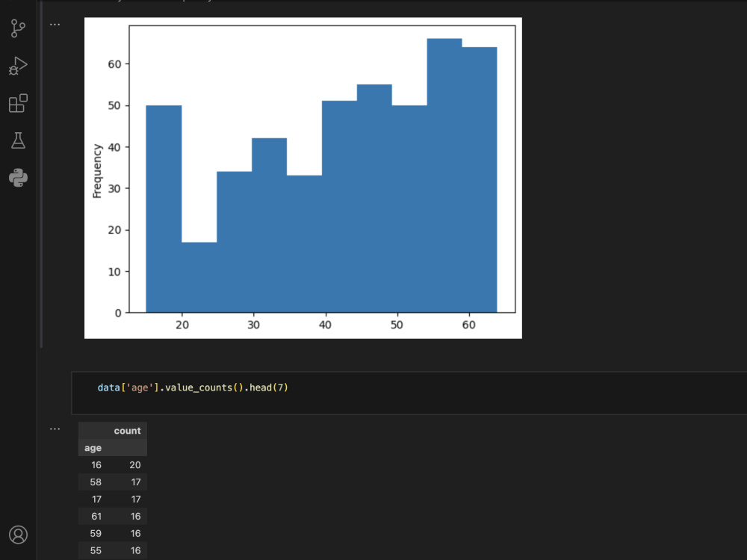Open the Run and Debug view
This screenshot has height=560, width=747.
click(18, 66)
